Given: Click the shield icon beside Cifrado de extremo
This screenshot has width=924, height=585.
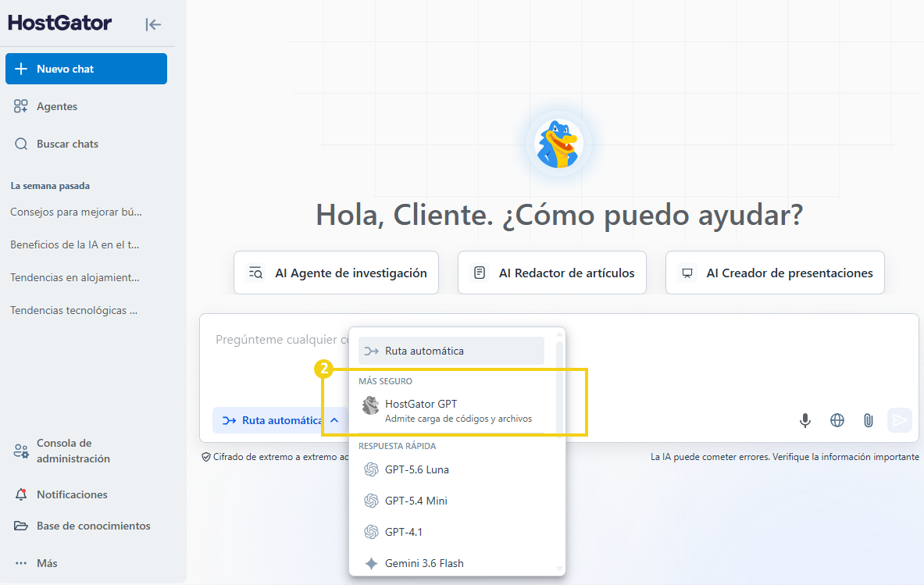Looking at the screenshot, I should [205, 457].
